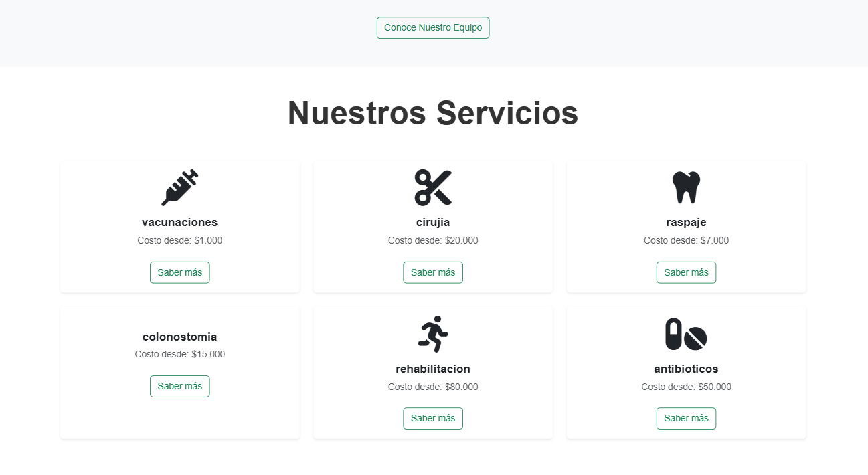Click the syringe icon for vacunaciones

179,187
